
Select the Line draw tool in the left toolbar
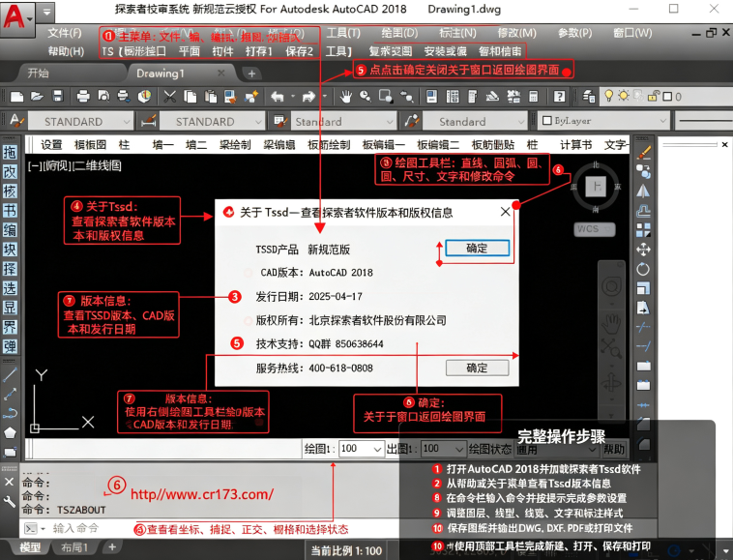(10, 375)
